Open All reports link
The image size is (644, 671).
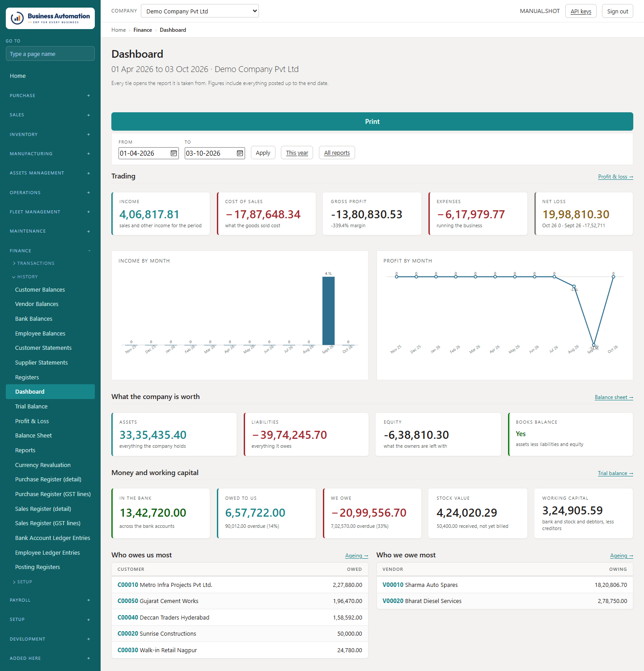(x=337, y=153)
